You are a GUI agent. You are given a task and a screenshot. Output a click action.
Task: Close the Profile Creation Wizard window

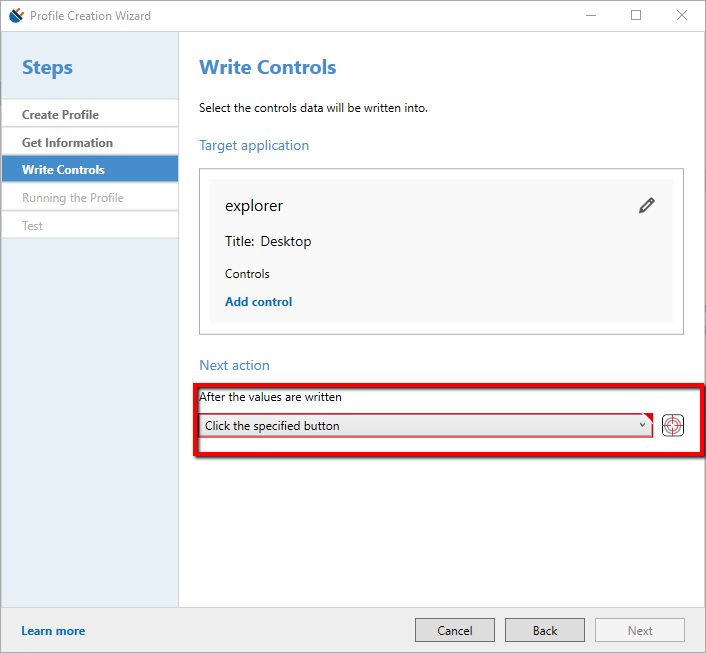pyautogui.click(x=682, y=15)
